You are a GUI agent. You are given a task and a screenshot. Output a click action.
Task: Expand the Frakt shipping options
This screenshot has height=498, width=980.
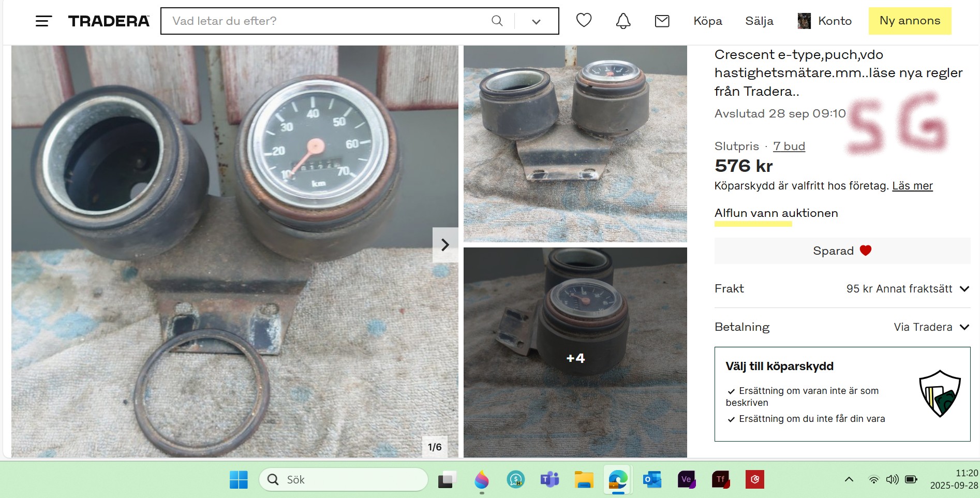click(x=964, y=289)
